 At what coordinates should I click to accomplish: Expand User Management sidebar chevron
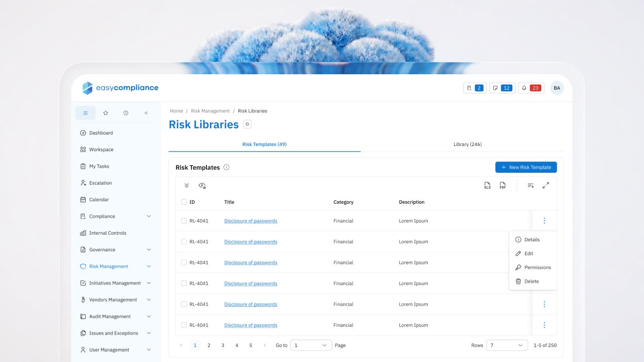[x=149, y=350]
